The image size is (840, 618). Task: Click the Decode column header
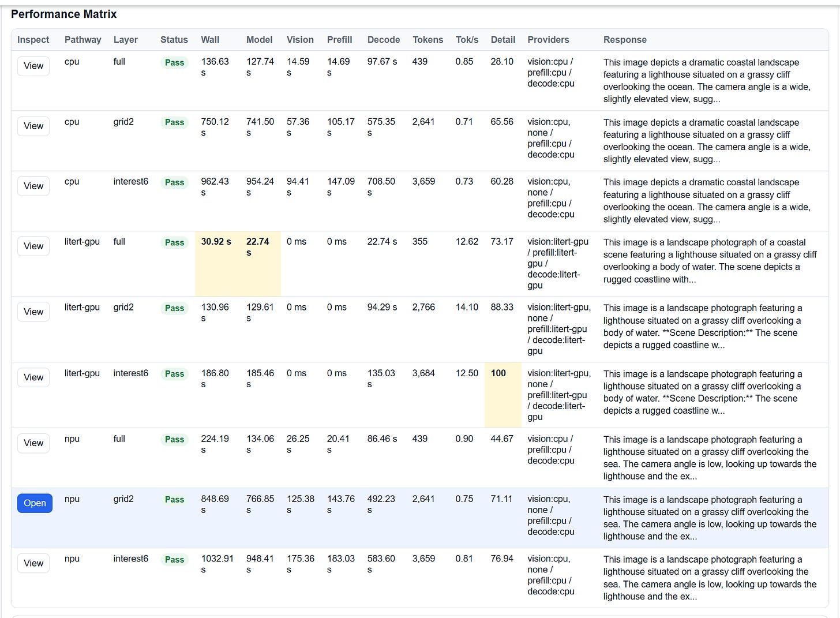(384, 40)
